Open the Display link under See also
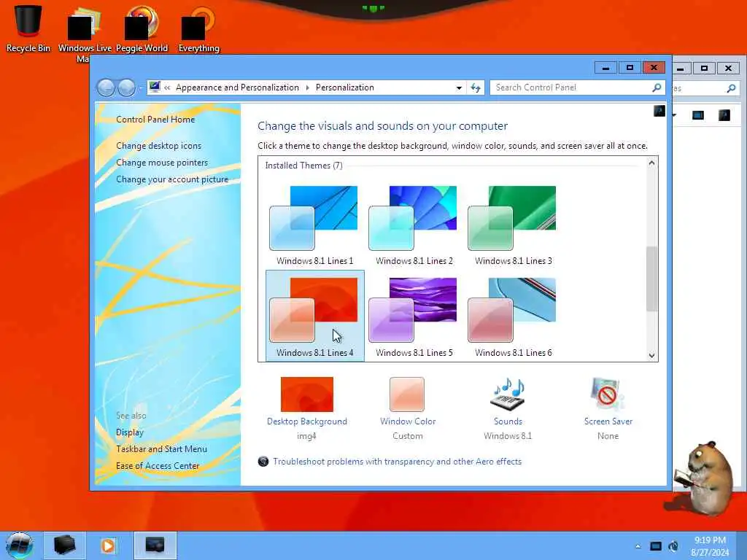Screen dimensions: 747x560 [x=130, y=432]
